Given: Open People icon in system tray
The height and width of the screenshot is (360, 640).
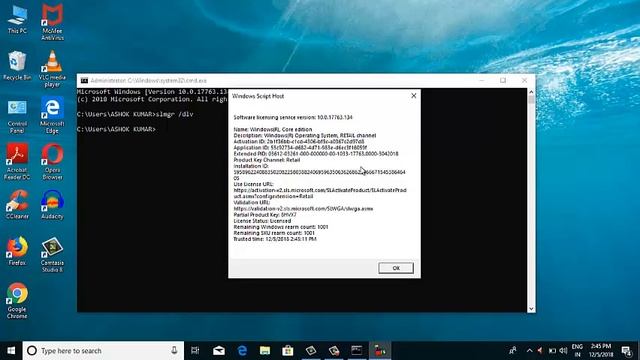Looking at the screenshot, I should point(513,350).
